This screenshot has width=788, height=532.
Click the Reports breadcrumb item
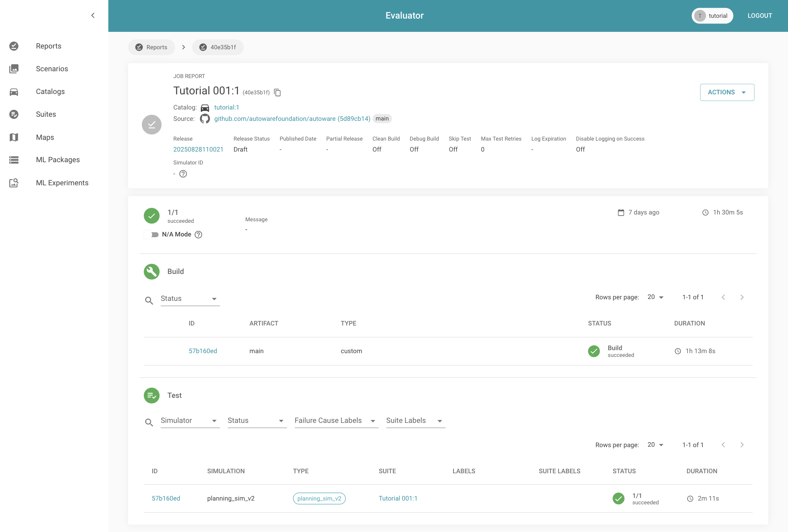point(151,47)
